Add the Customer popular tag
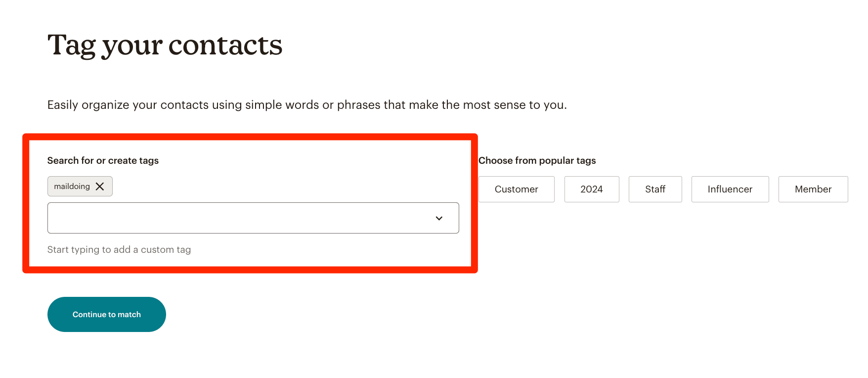This screenshot has height=378, width=868. pyautogui.click(x=516, y=189)
